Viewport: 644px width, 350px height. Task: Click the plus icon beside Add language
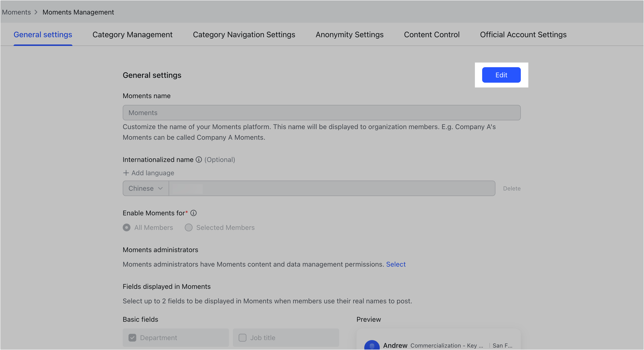(x=126, y=173)
